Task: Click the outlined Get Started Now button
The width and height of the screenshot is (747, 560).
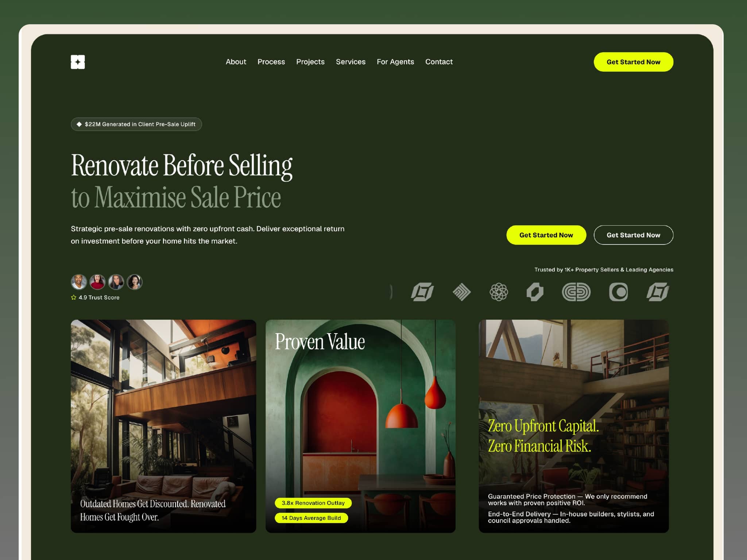Action: tap(633, 235)
